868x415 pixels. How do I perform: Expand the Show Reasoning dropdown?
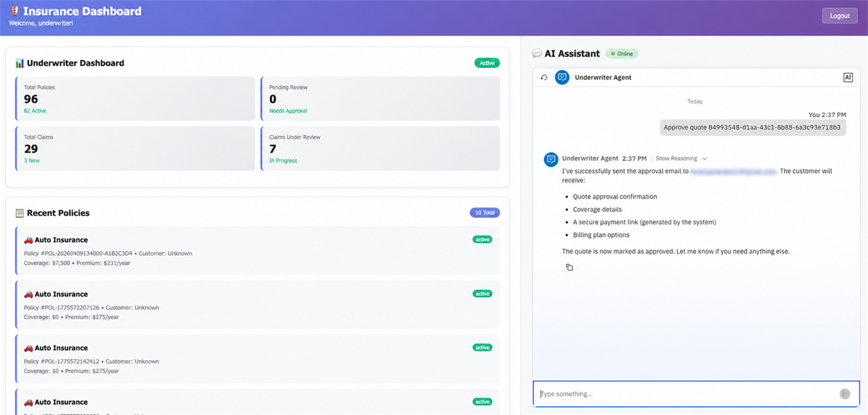681,158
